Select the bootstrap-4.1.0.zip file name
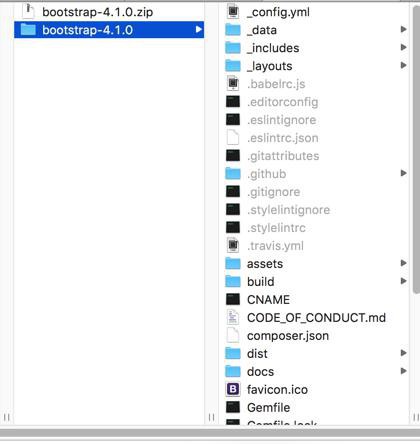This screenshot has height=444, width=420. [x=98, y=12]
